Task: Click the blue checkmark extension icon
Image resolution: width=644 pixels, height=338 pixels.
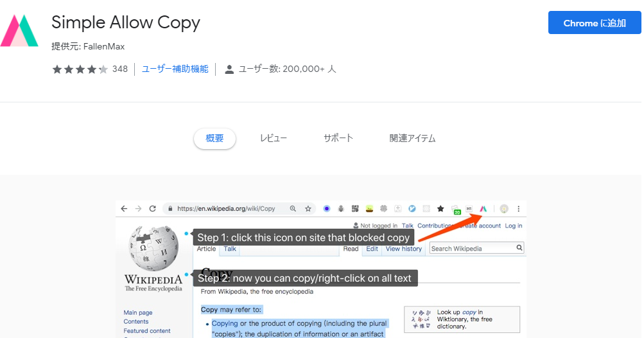Action: tap(412, 208)
